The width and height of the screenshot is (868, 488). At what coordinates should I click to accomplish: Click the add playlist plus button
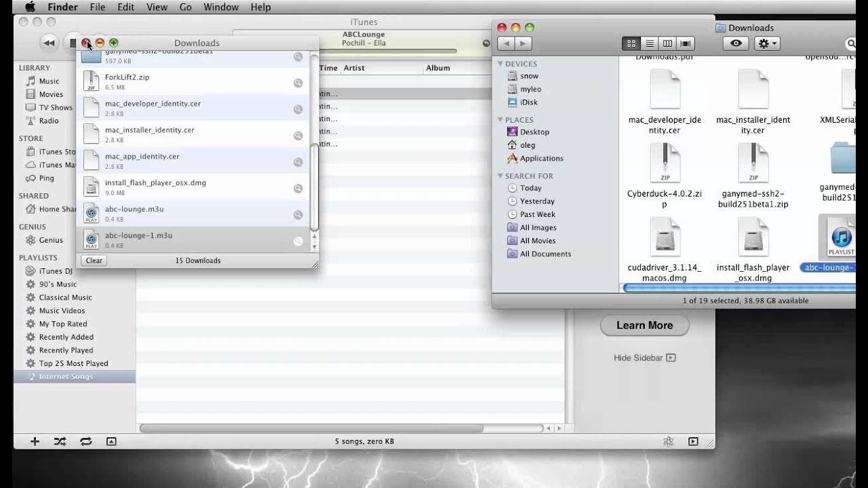click(35, 441)
